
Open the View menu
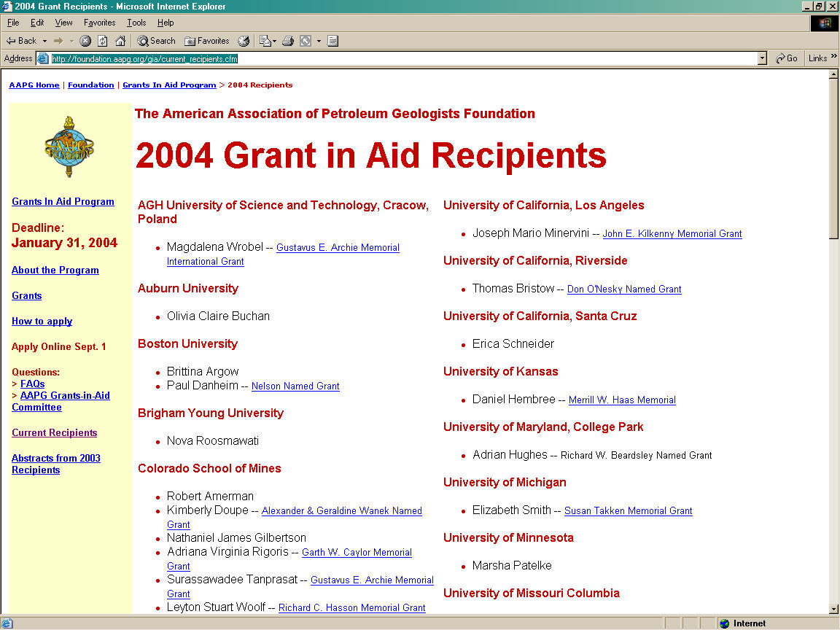click(63, 23)
